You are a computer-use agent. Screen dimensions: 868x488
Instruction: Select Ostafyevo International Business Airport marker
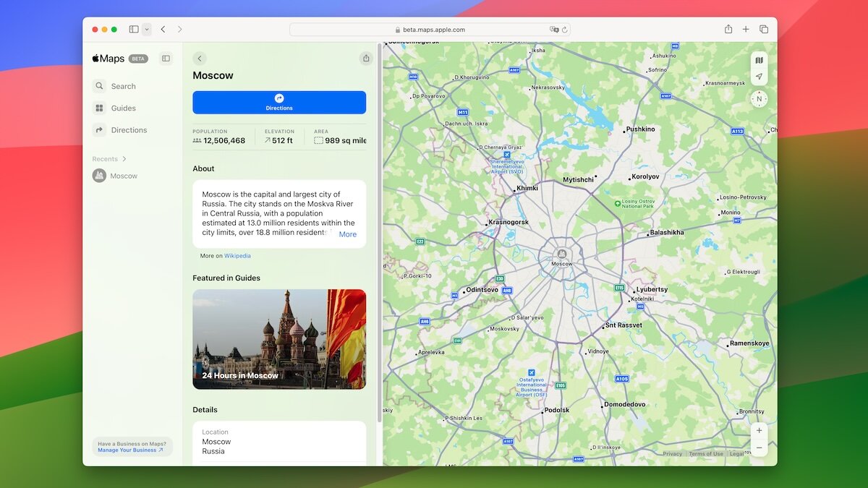(532, 372)
